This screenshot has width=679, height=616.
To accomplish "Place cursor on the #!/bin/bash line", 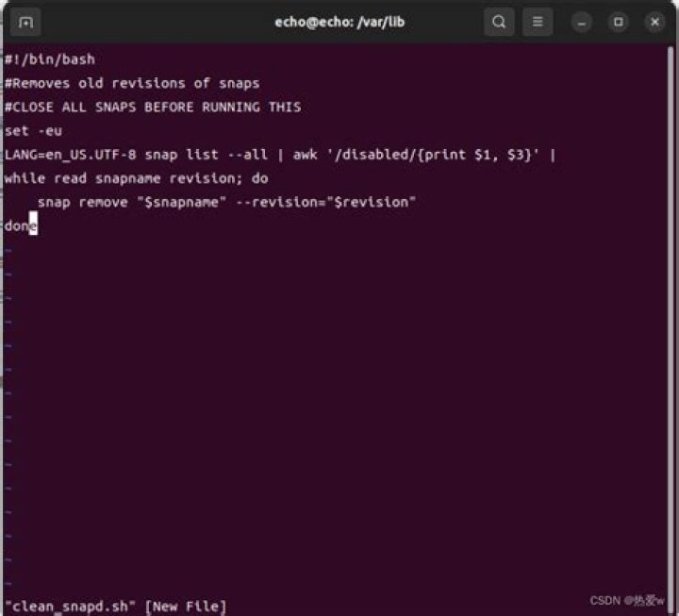I will [50, 59].
